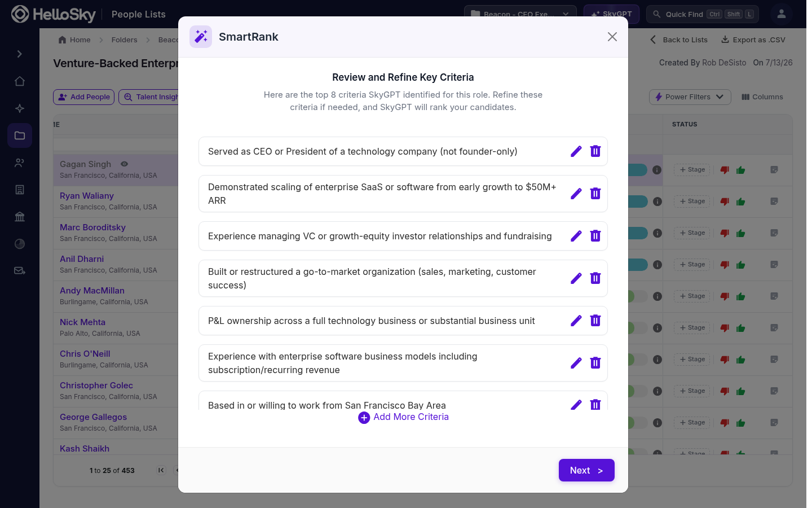
Task: Delete the subscription/recurring revenue criterion
Action: click(x=595, y=363)
